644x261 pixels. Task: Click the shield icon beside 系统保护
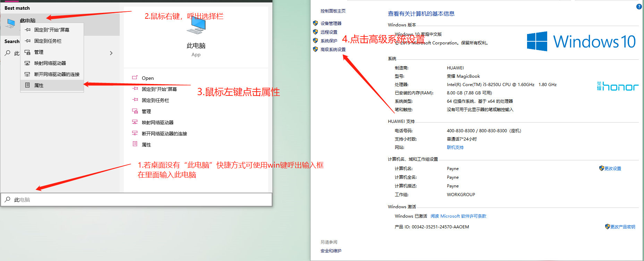tap(315, 41)
